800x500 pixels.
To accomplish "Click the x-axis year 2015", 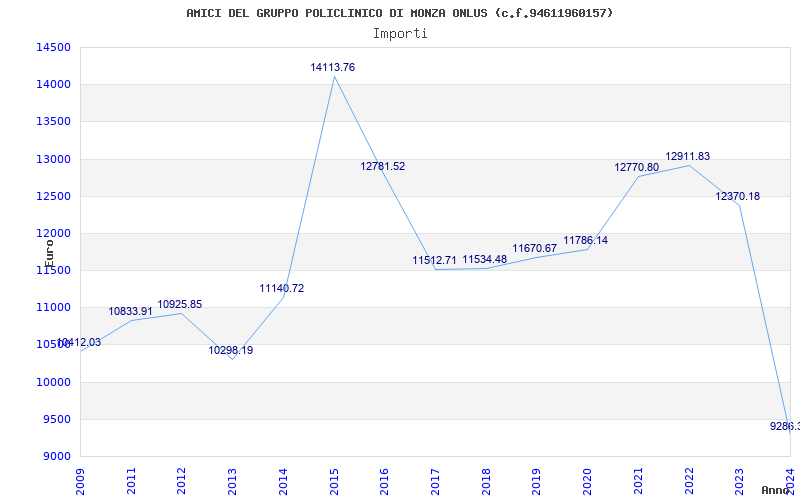I will pyautogui.click(x=334, y=482).
